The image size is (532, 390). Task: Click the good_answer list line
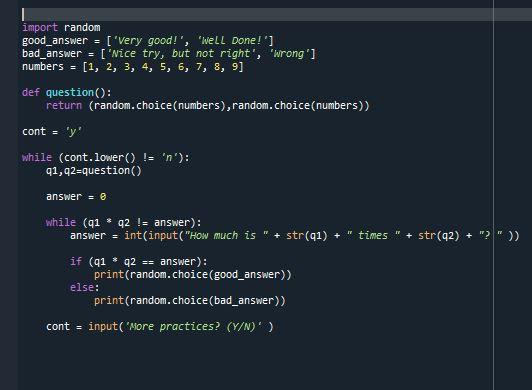pos(148,41)
